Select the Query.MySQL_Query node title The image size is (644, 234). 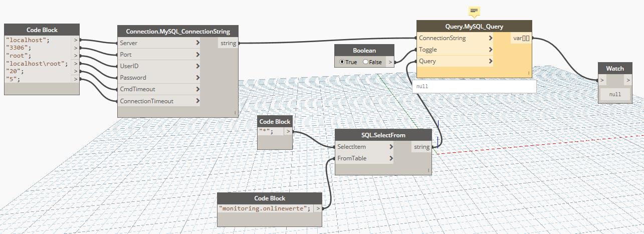pyautogui.click(x=474, y=27)
